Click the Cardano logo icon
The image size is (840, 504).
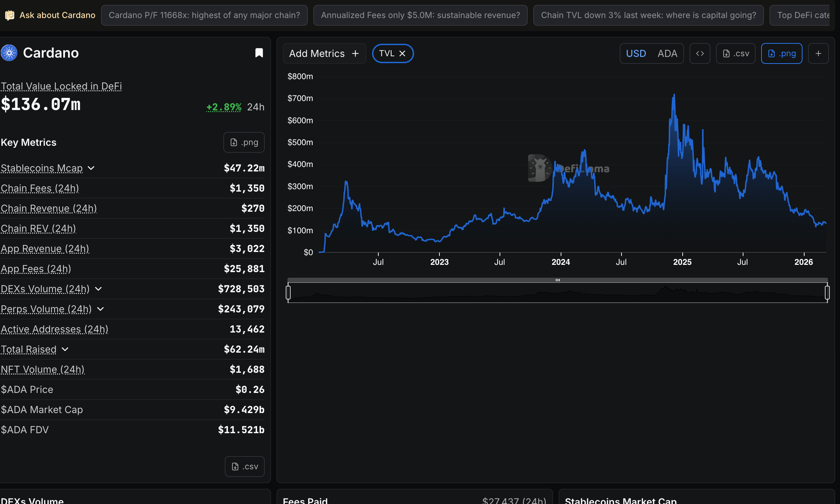[x=9, y=53]
